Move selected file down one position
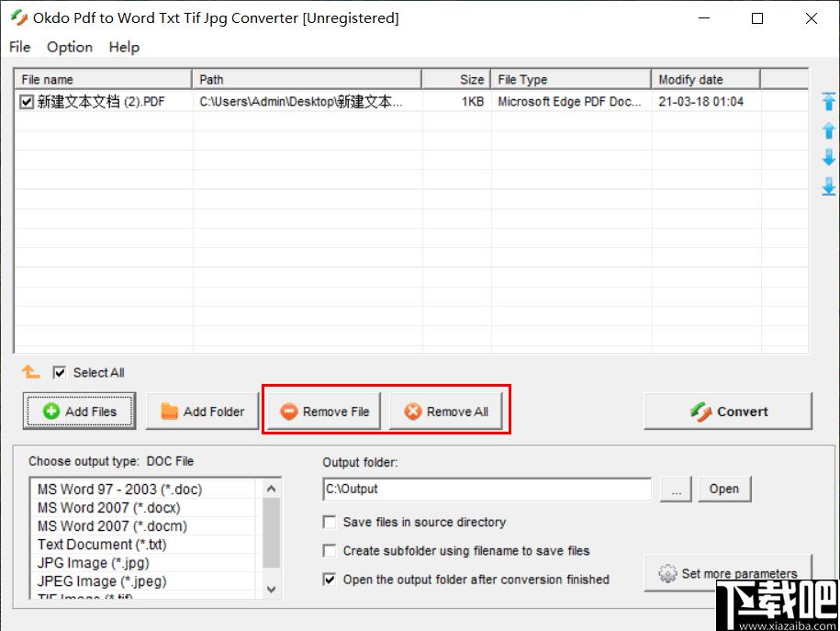This screenshot has width=840, height=631. tap(828, 158)
